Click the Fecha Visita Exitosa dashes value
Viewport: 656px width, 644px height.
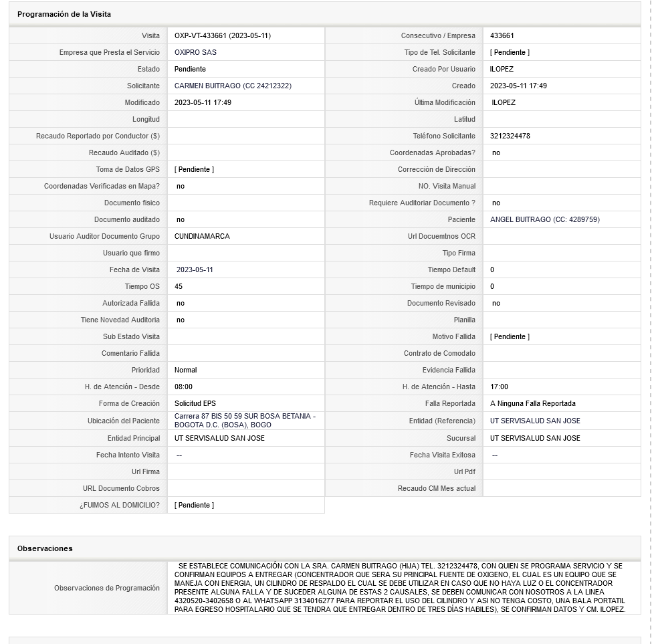tap(495, 455)
